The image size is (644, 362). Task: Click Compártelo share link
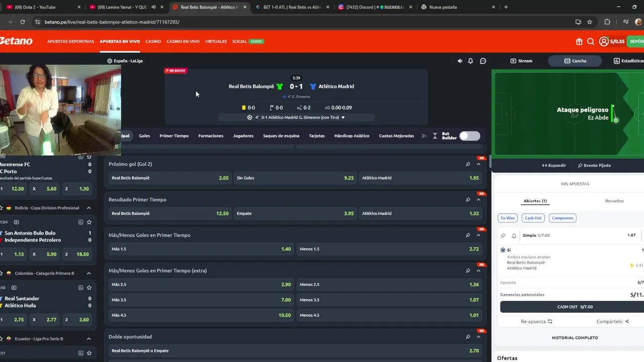pos(613,321)
